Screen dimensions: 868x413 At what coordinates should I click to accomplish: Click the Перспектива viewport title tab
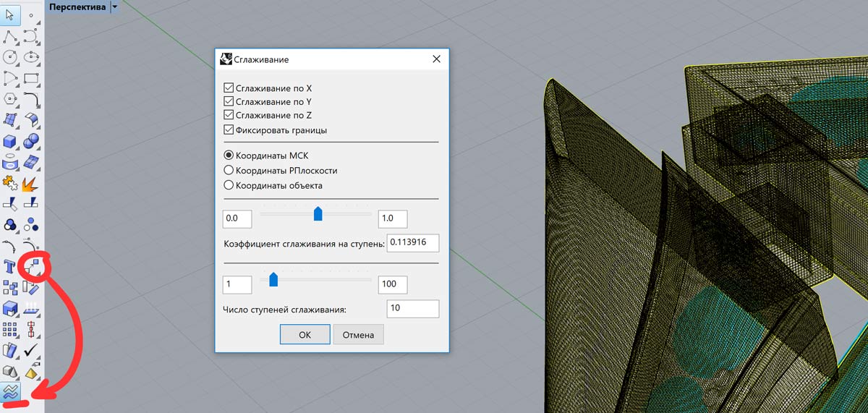click(77, 7)
